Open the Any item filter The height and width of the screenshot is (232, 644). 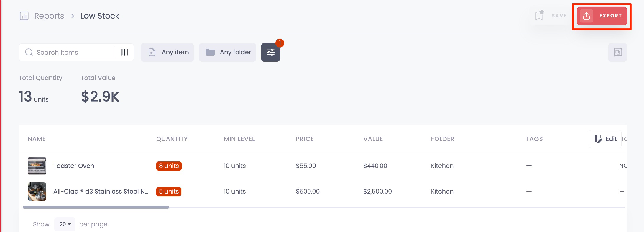(x=167, y=52)
